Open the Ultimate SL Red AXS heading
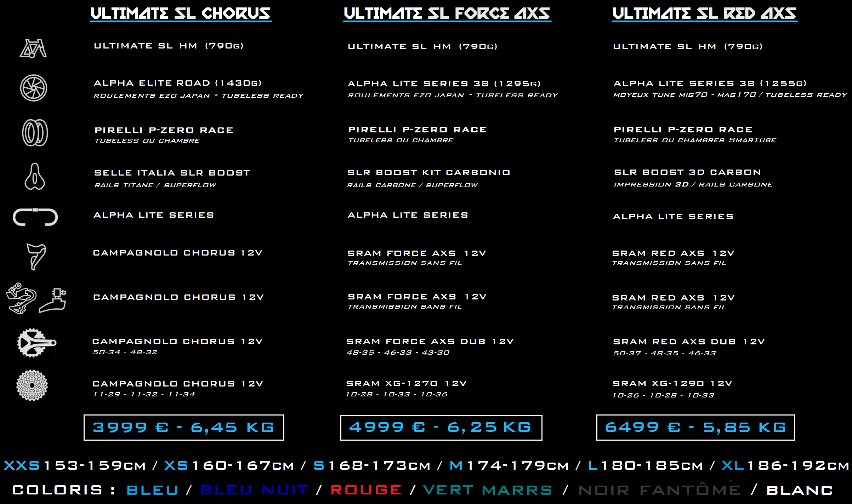Image resolution: width=852 pixels, height=504 pixels. (705, 14)
